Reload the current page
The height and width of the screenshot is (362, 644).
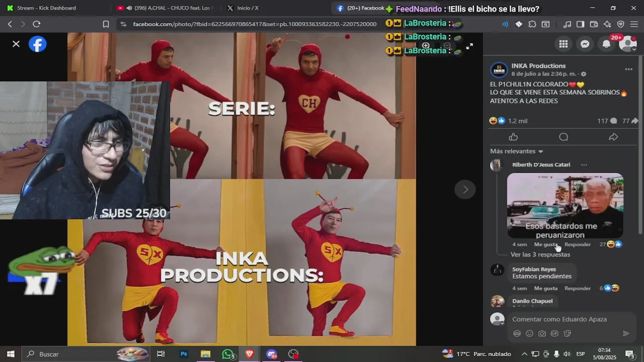coord(36,24)
